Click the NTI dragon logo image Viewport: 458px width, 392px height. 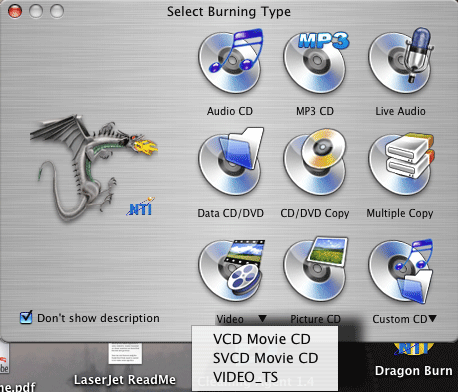click(94, 168)
